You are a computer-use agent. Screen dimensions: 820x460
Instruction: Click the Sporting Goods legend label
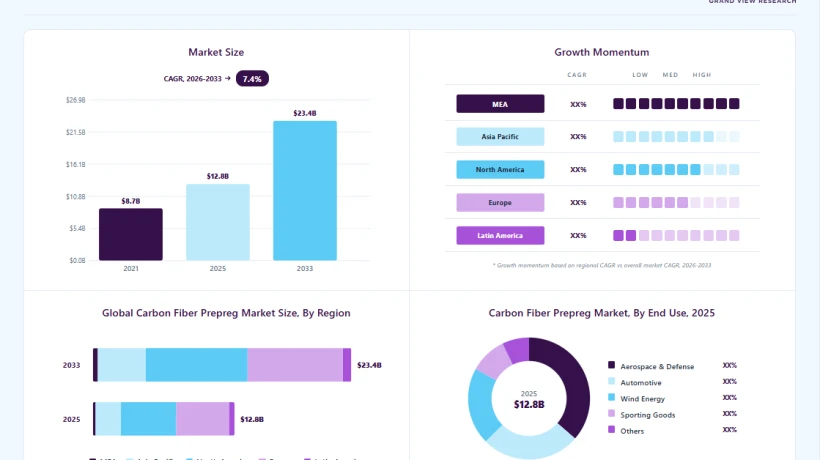pos(647,415)
